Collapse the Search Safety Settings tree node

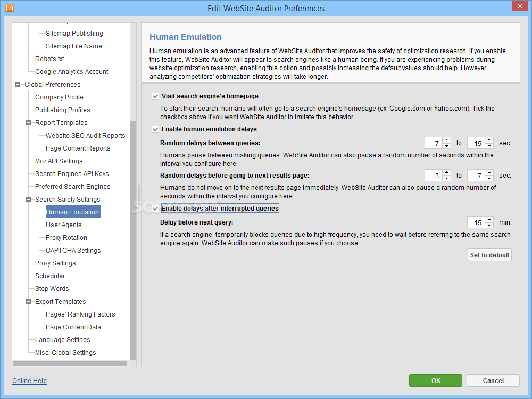click(x=29, y=199)
